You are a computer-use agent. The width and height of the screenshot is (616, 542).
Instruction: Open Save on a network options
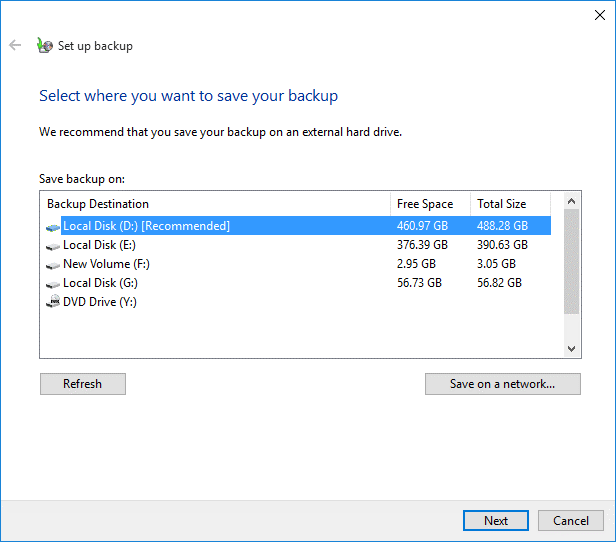[502, 384]
